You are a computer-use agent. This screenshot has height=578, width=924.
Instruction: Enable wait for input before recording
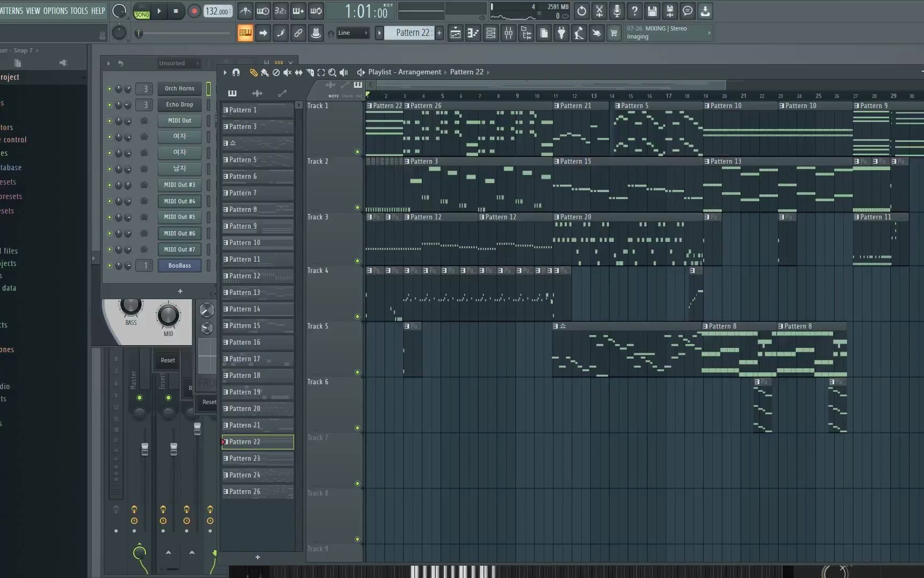(x=263, y=11)
